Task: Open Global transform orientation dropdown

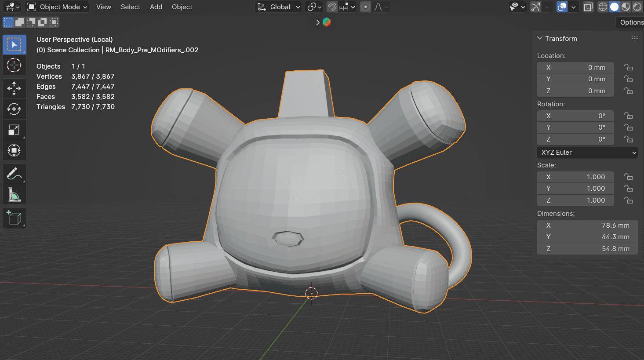Action: [x=279, y=7]
